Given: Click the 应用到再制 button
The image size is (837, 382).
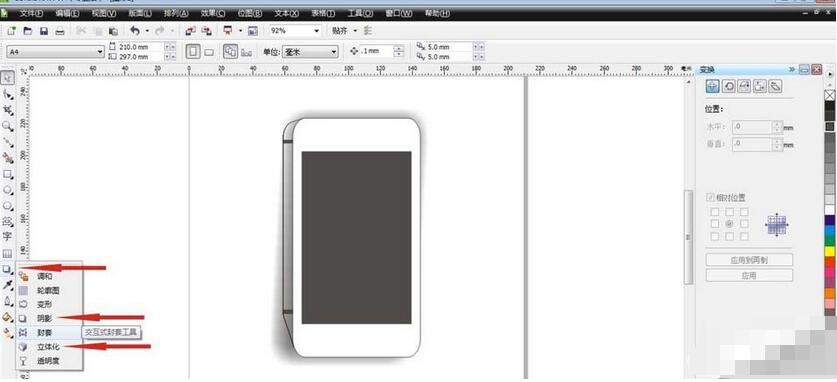Looking at the screenshot, I should (749, 260).
